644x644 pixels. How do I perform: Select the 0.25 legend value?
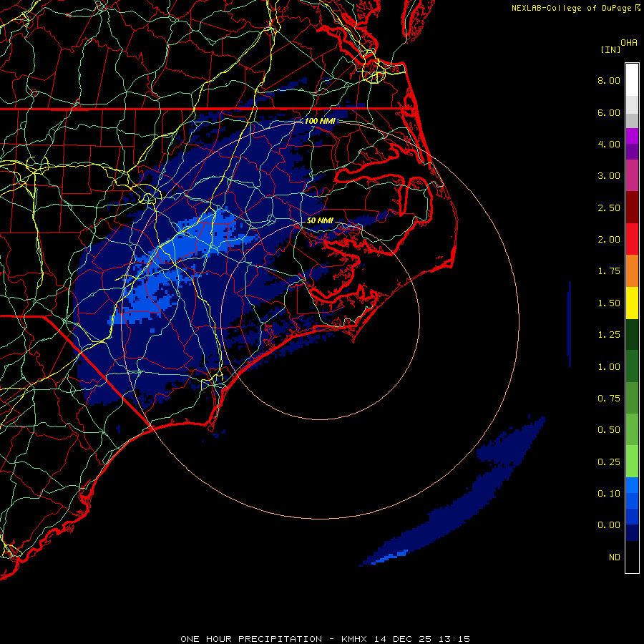(x=609, y=462)
